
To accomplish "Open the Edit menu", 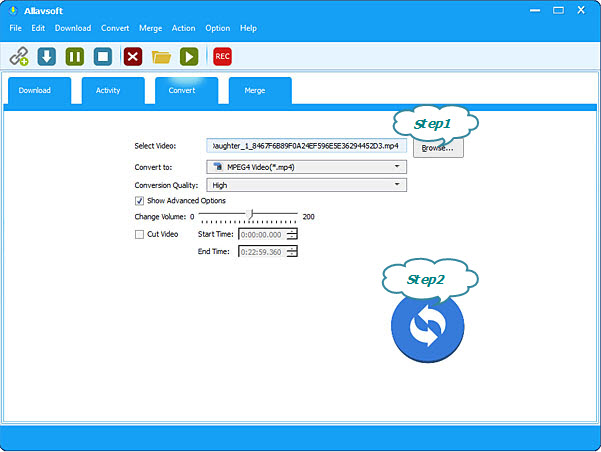I will [38, 28].
